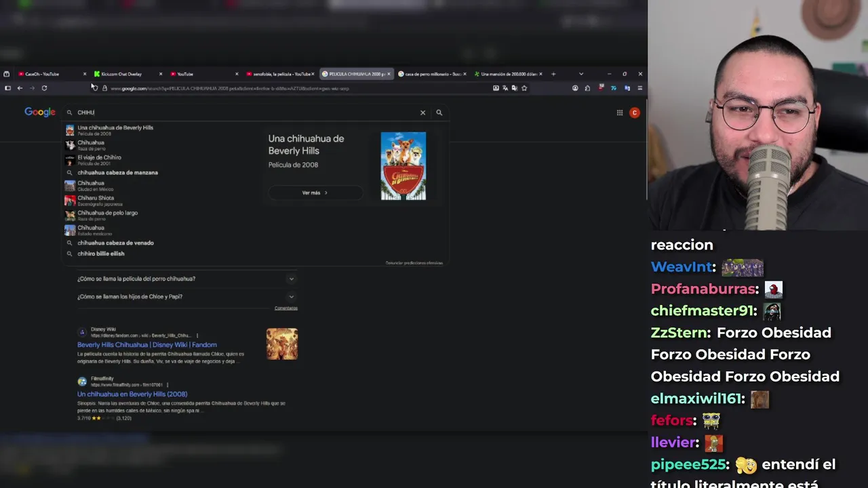Click chat username 'Profanaburras'
868x488 pixels.
coord(703,289)
